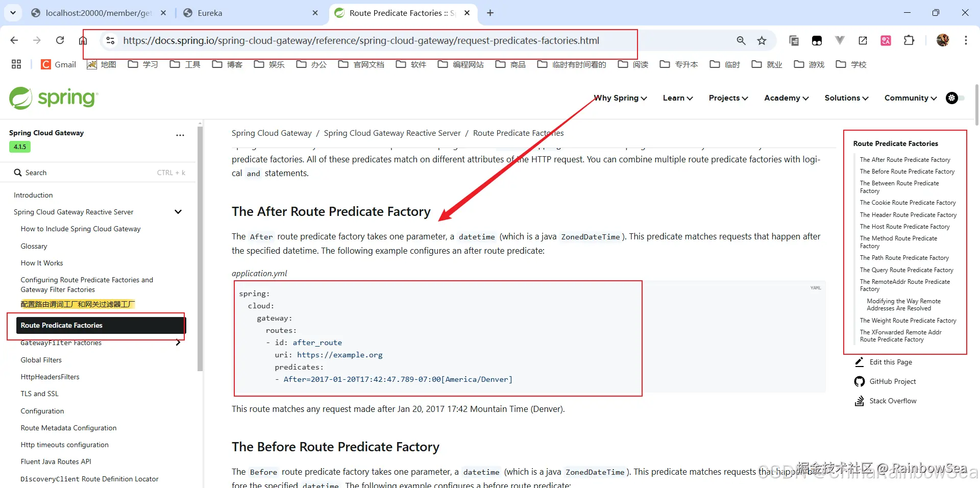Open the Global Filters page
The width and height of the screenshot is (980, 488).
coord(41,360)
